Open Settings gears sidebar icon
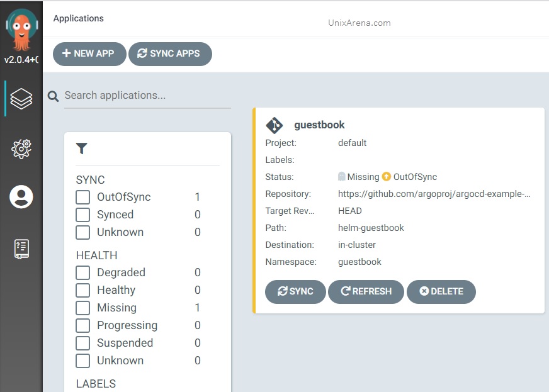 click(x=21, y=148)
